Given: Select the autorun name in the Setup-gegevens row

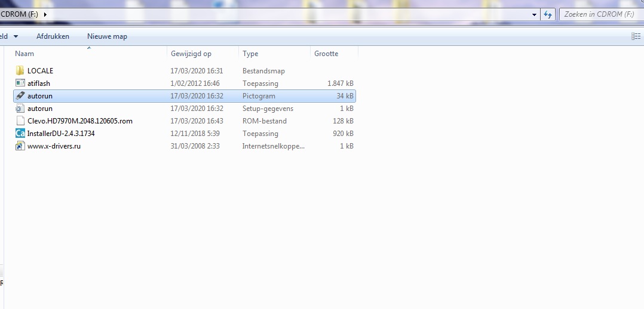Looking at the screenshot, I should pos(40,109).
